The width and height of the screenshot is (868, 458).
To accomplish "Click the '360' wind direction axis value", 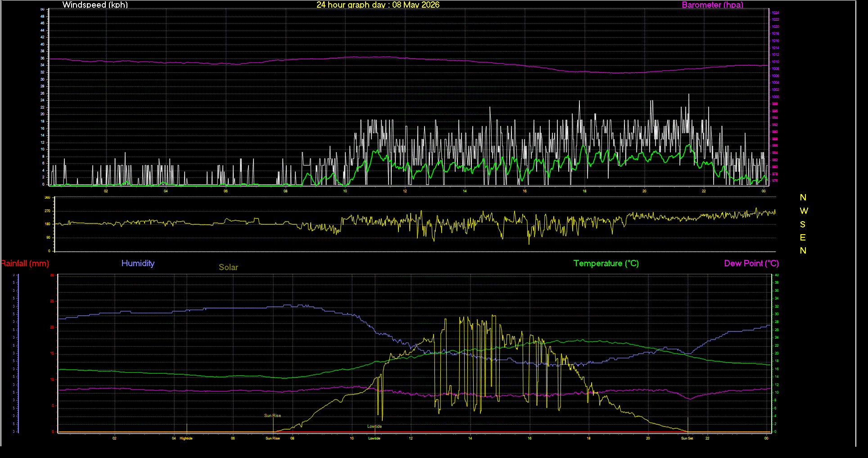I will [47, 198].
